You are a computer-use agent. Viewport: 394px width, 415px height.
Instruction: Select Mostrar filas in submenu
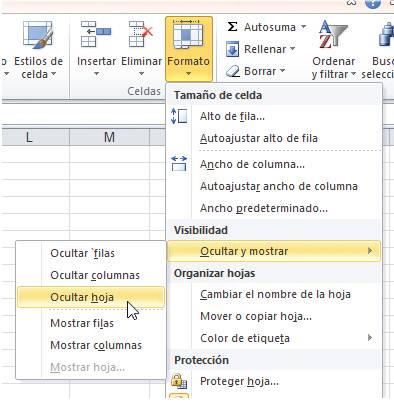pos(91,323)
